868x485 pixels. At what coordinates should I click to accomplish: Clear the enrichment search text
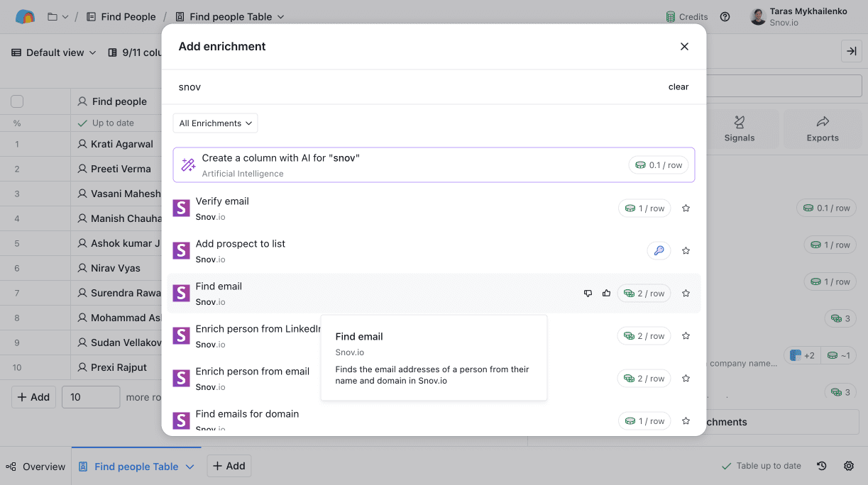678,87
